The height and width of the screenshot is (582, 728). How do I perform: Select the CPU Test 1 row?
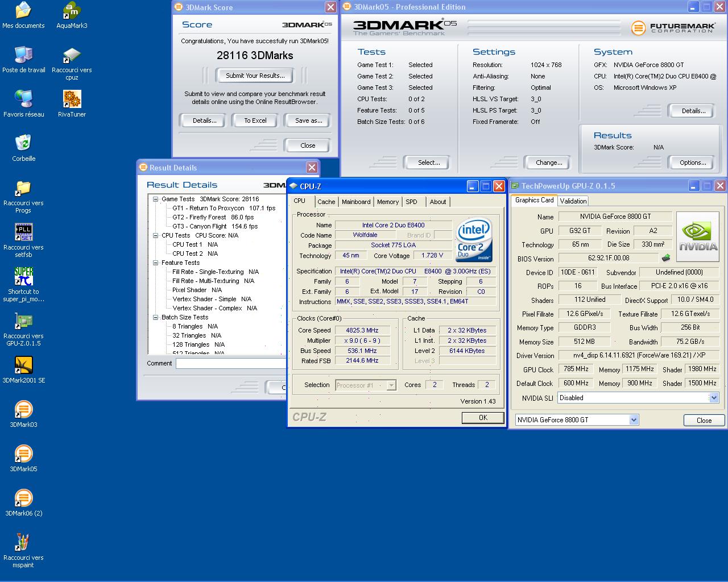tap(195, 244)
